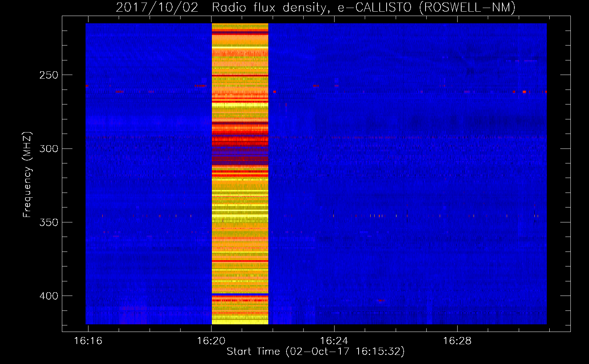Image resolution: width=589 pixels, height=364 pixels.
Task: Click the 250 frequency tick label
Action: click(x=49, y=75)
